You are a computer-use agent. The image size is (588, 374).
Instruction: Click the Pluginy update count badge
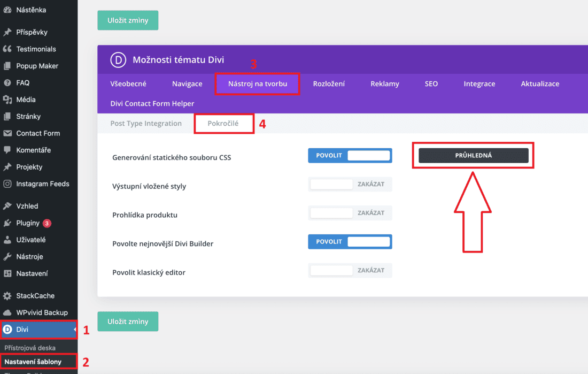(x=47, y=224)
